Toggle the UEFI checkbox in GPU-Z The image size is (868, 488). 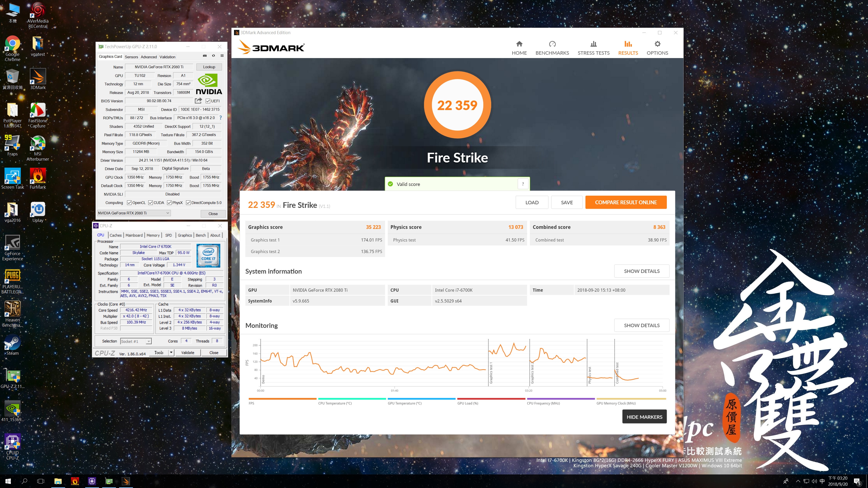pyautogui.click(x=208, y=101)
